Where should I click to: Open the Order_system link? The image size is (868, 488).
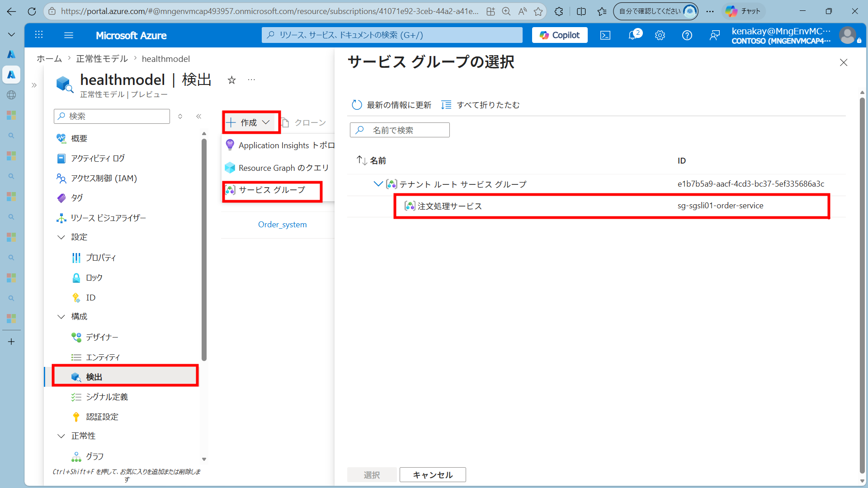coord(282,225)
